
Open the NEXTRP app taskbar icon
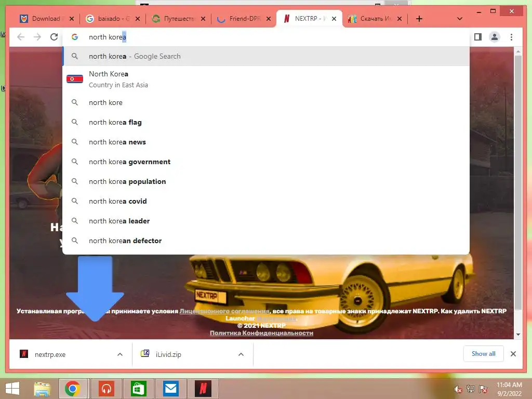pyautogui.click(x=203, y=389)
